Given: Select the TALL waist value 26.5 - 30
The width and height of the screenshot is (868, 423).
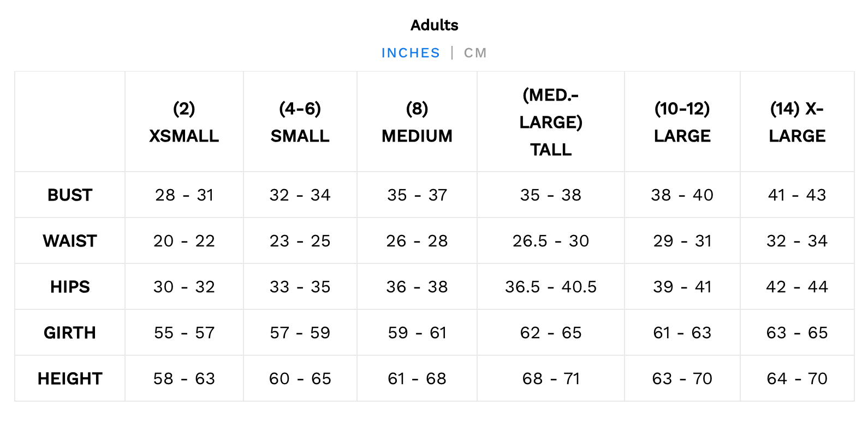Looking at the screenshot, I should [551, 241].
